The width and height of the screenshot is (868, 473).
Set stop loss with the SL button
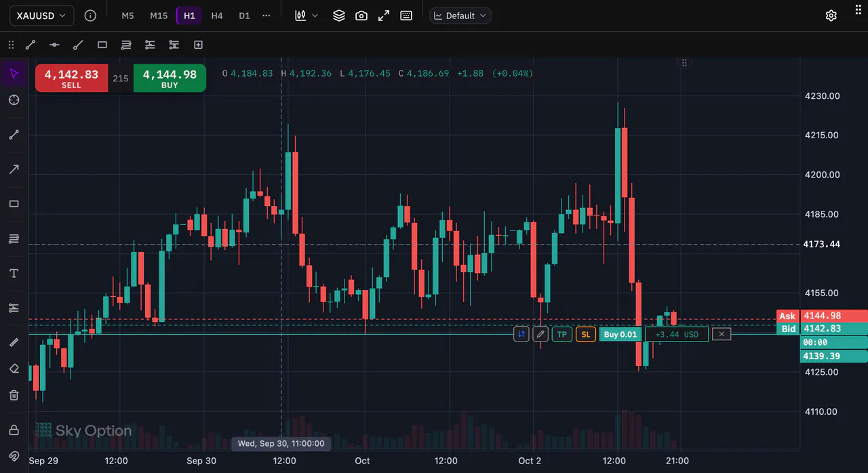coord(586,334)
